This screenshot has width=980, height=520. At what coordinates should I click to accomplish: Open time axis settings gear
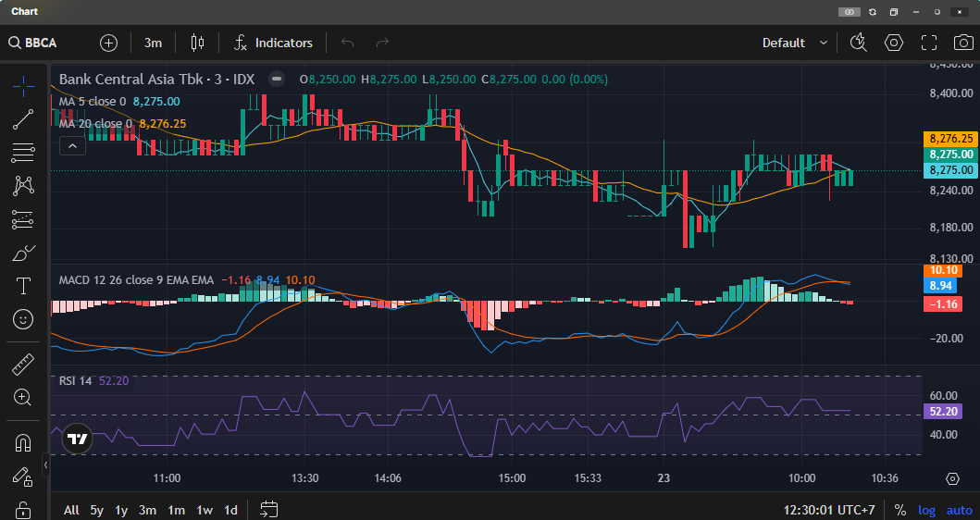tap(952, 478)
